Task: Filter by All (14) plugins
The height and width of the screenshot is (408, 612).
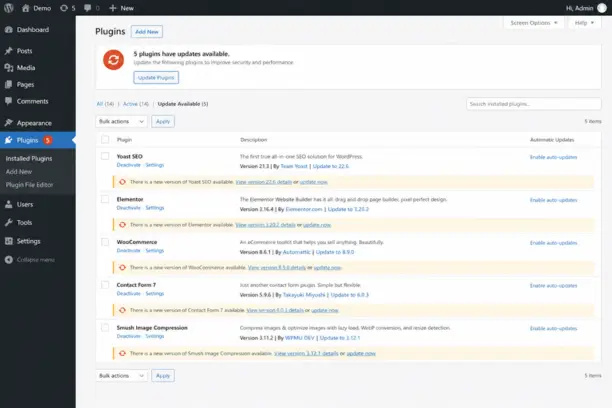Action: coord(105,104)
